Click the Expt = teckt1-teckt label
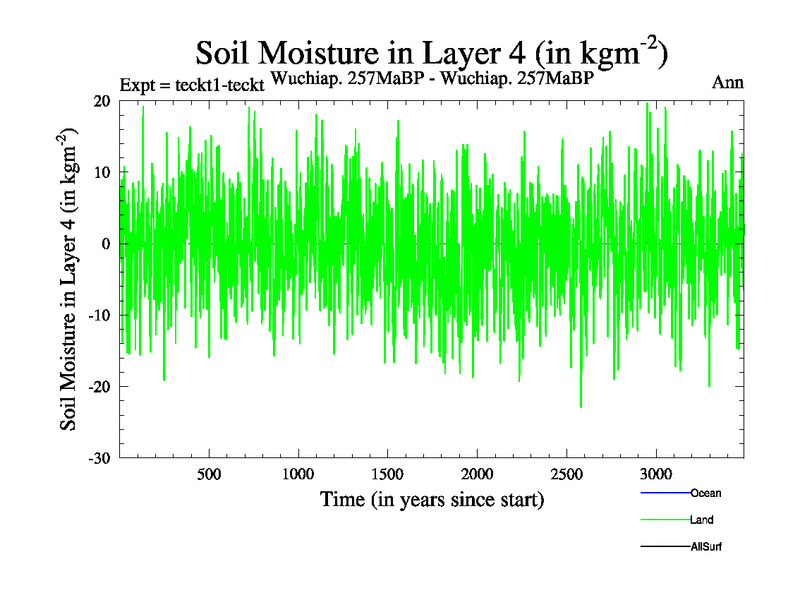The width and height of the screenshot is (800, 600). pyautogui.click(x=191, y=85)
